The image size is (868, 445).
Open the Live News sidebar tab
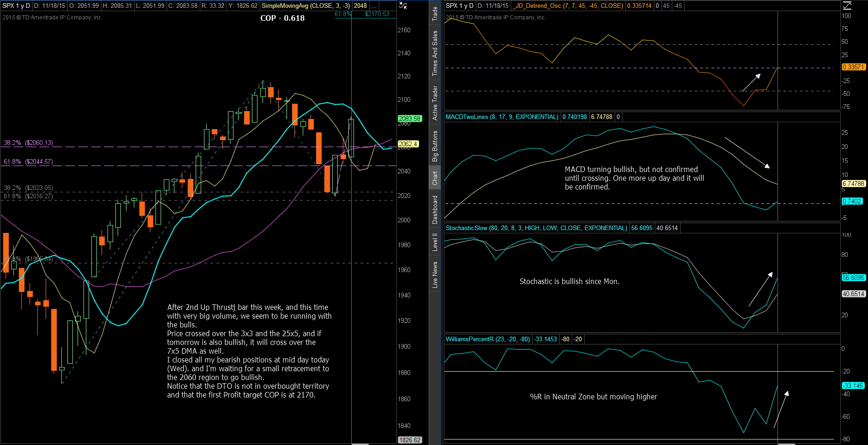(435, 275)
